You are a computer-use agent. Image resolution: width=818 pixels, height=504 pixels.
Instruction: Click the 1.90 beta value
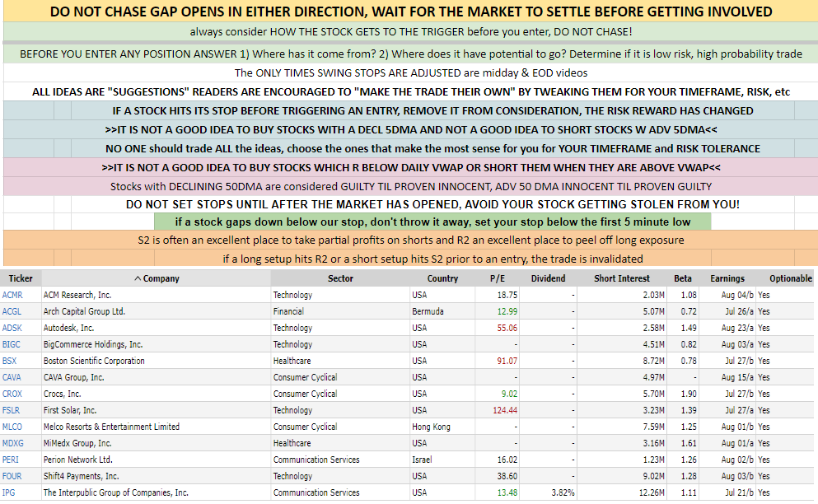pyautogui.click(x=689, y=394)
